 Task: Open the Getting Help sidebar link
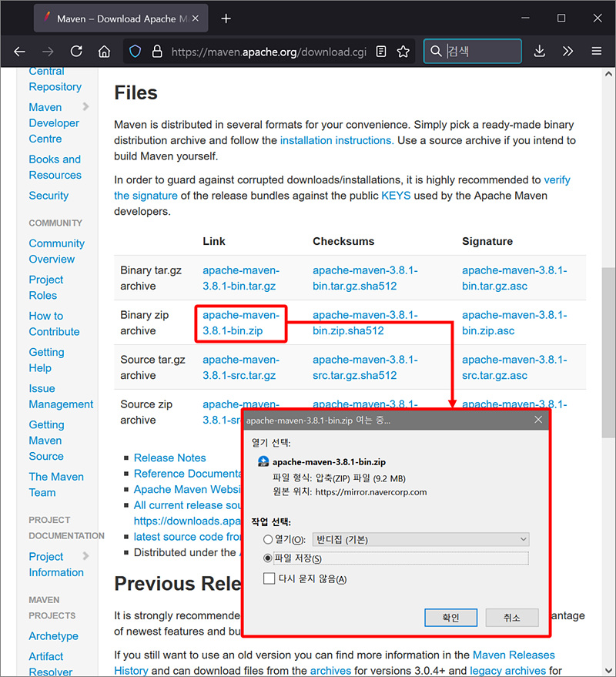46,360
